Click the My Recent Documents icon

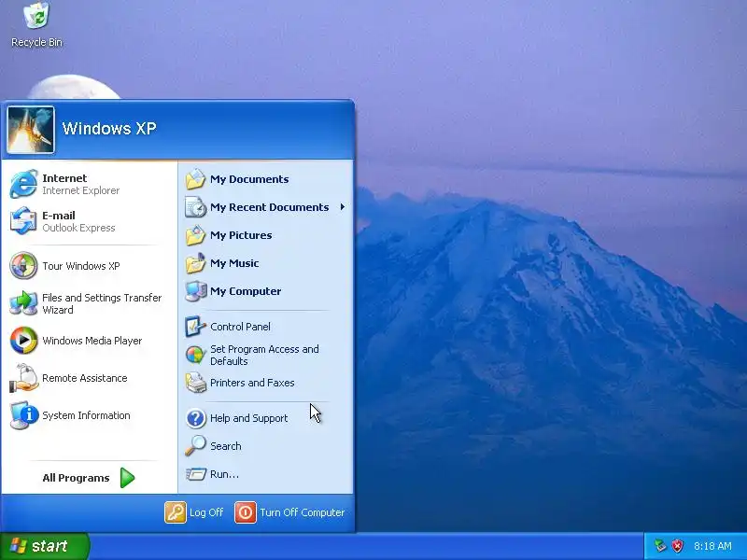click(x=195, y=207)
